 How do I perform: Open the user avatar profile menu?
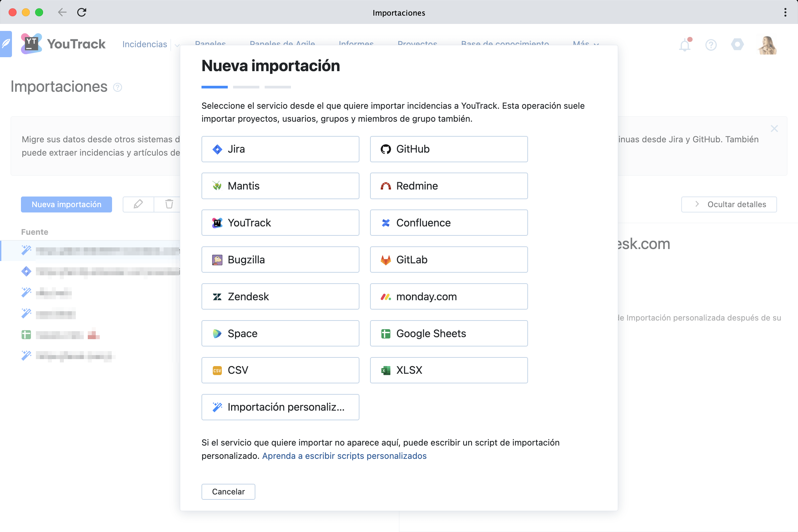tap(767, 45)
